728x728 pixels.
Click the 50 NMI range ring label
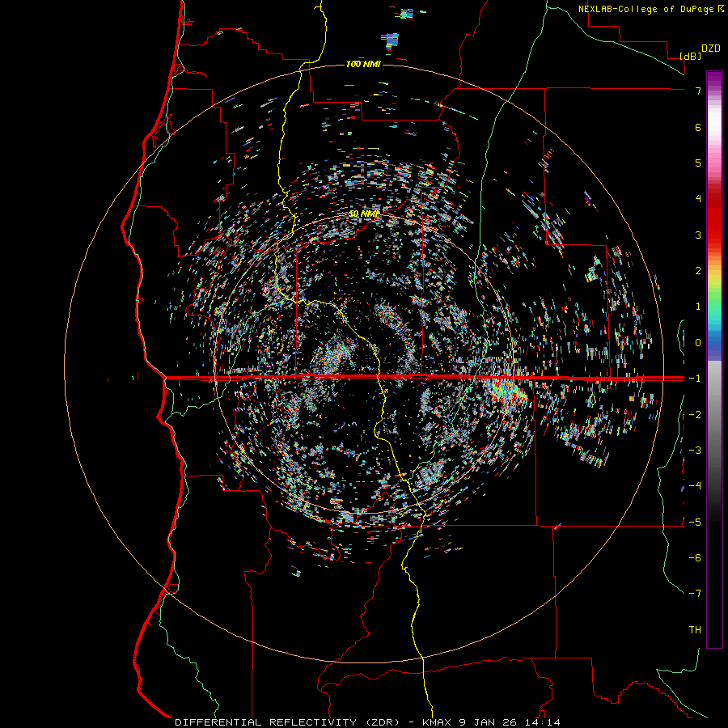coord(363,214)
